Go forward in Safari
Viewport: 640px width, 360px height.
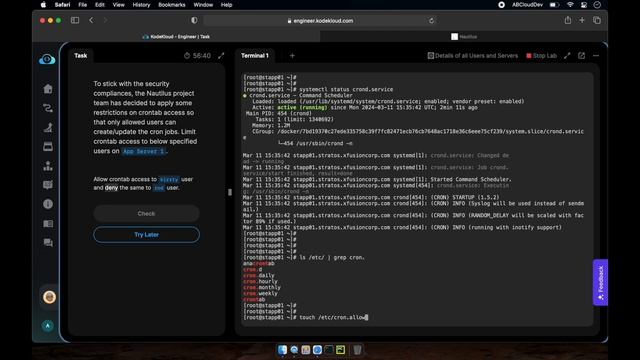click(105, 20)
